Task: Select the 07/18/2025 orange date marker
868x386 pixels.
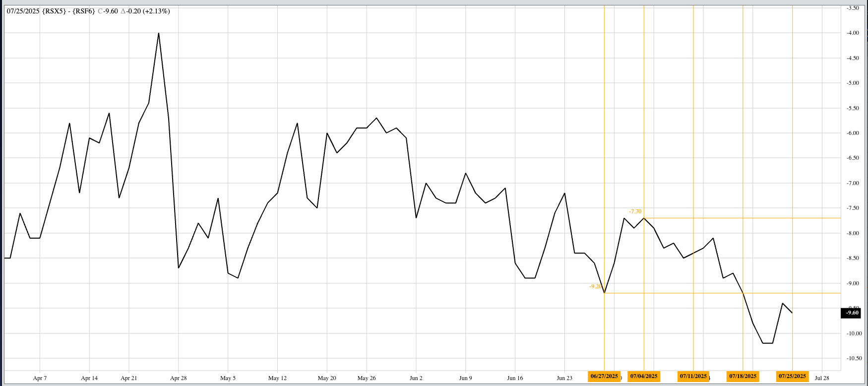Action: 743,376
